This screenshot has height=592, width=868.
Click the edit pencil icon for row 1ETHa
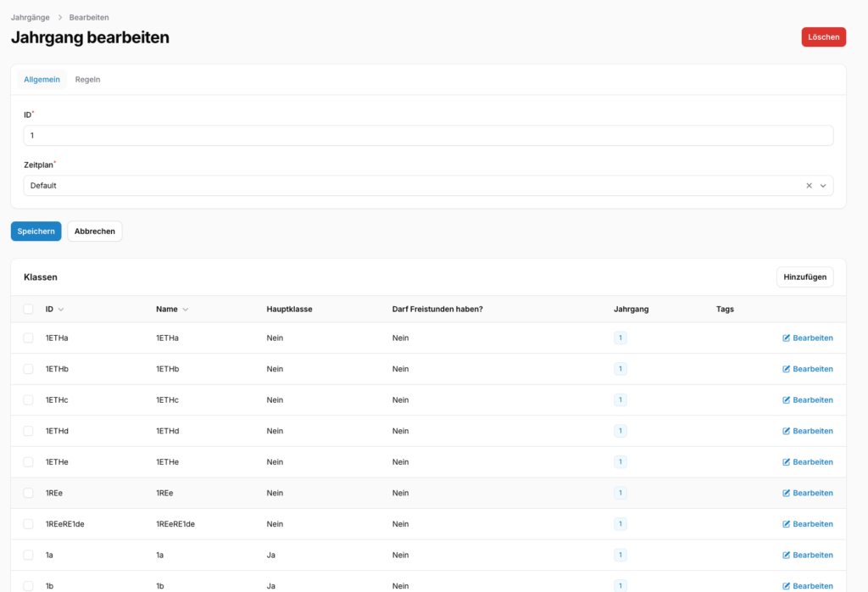point(786,338)
